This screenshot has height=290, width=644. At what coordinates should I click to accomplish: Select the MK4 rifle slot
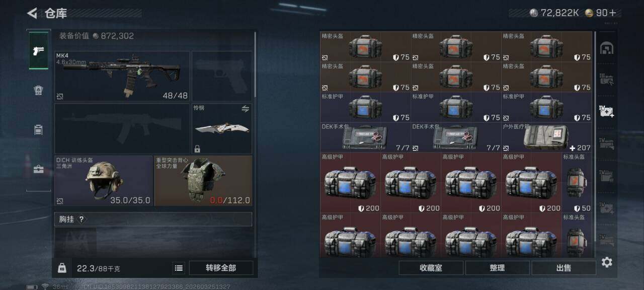point(122,76)
